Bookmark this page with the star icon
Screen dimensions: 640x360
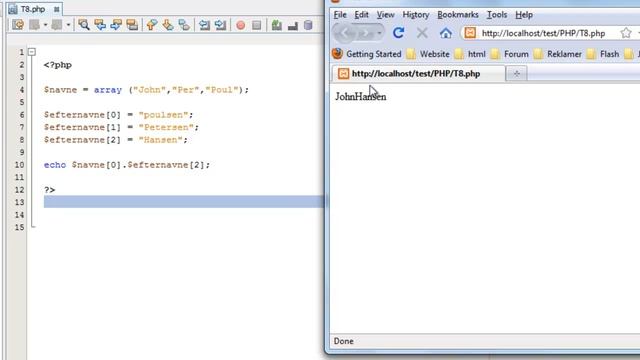pos(626,33)
